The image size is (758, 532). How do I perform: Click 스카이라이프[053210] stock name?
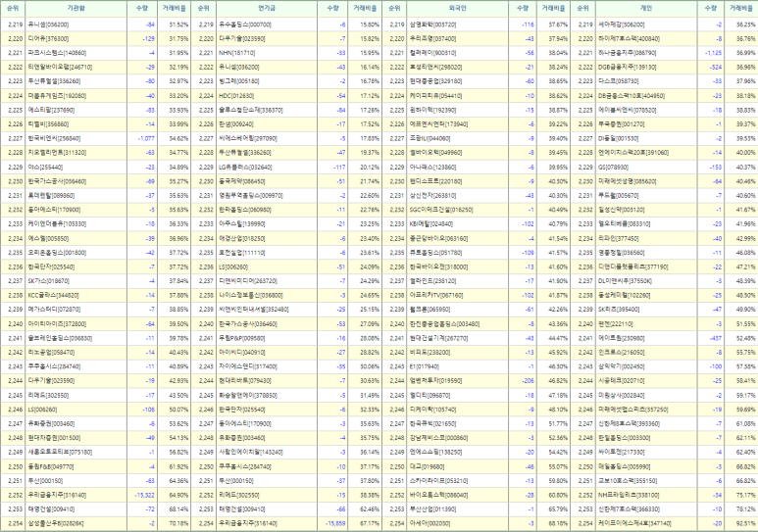pos(438,481)
